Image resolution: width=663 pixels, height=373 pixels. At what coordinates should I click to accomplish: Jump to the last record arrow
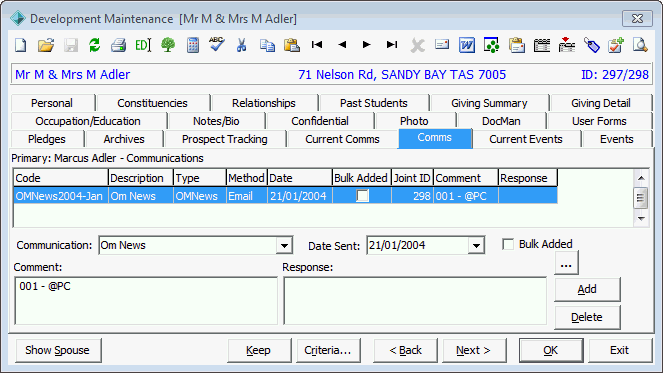(x=392, y=44)
